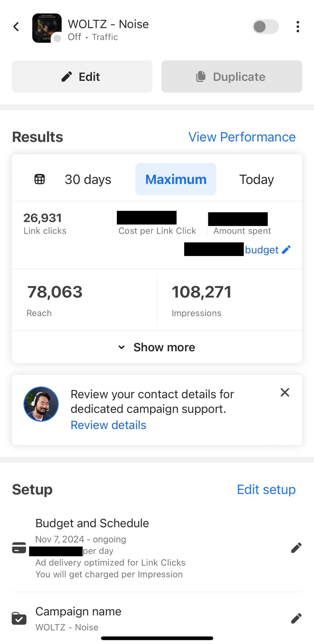This screenshot has height=644, width=314.
Task: Edit budget using the blue pencil icon
Action: click(286, 249)
